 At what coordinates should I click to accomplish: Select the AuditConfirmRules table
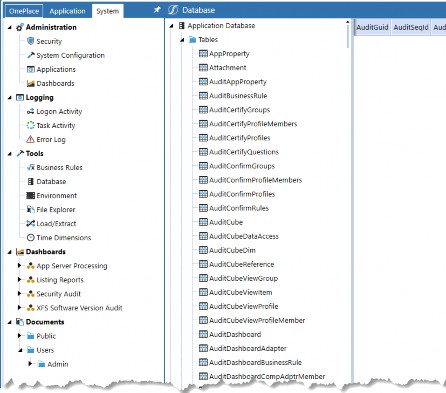239,208
